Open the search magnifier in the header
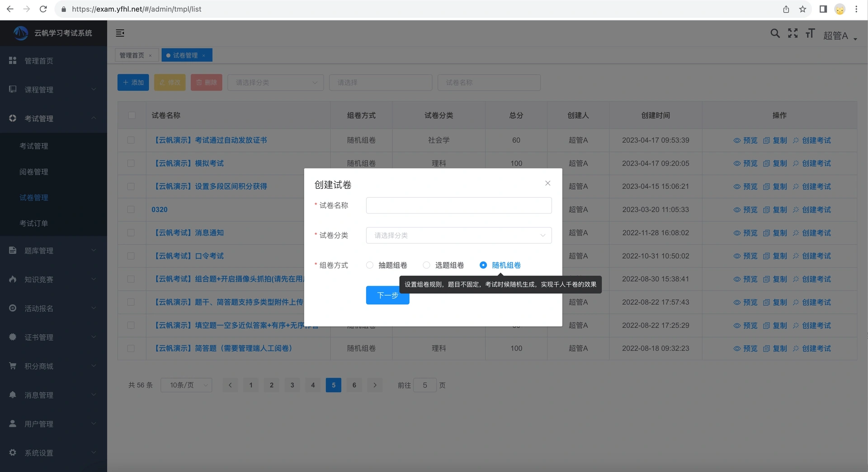 coord(775,33)
